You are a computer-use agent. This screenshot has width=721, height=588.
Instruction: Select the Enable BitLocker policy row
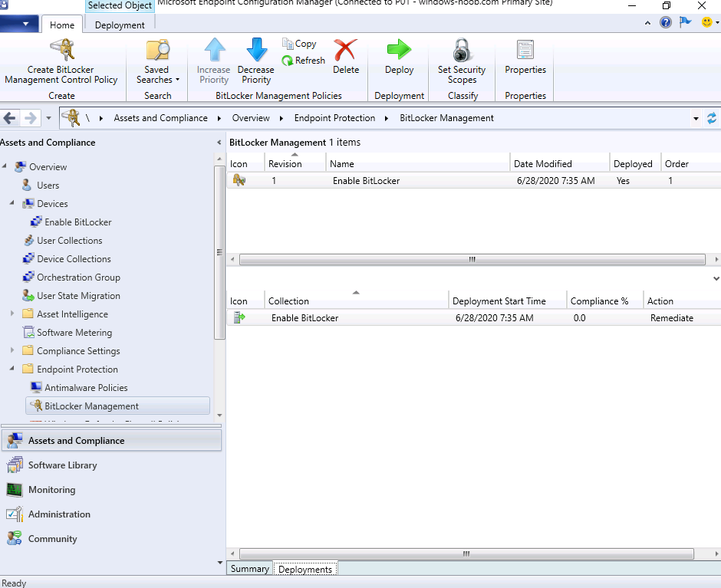coord(473,181)
